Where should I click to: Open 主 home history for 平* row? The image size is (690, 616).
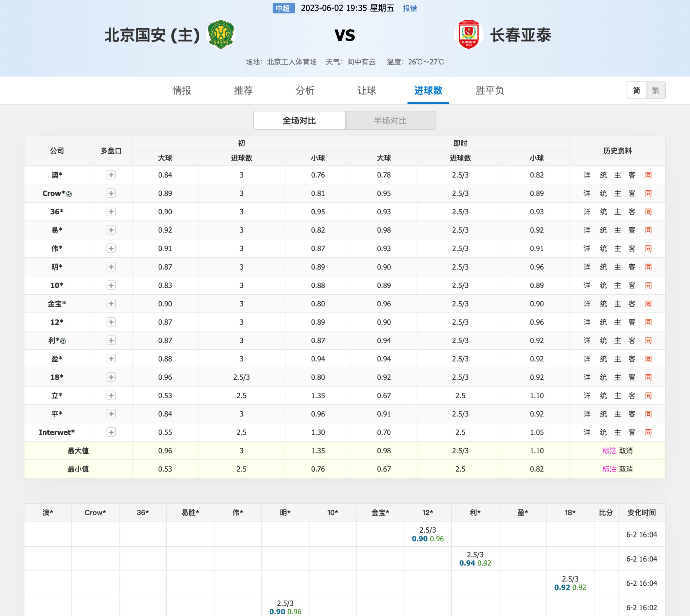pyautogui.click(x=618, y=414)
